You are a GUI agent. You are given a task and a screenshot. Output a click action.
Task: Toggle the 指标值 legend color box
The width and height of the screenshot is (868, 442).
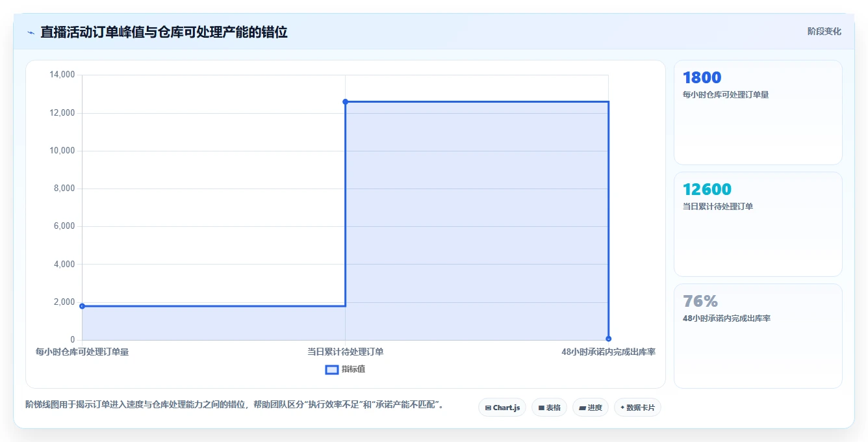(x=332, y=369)
